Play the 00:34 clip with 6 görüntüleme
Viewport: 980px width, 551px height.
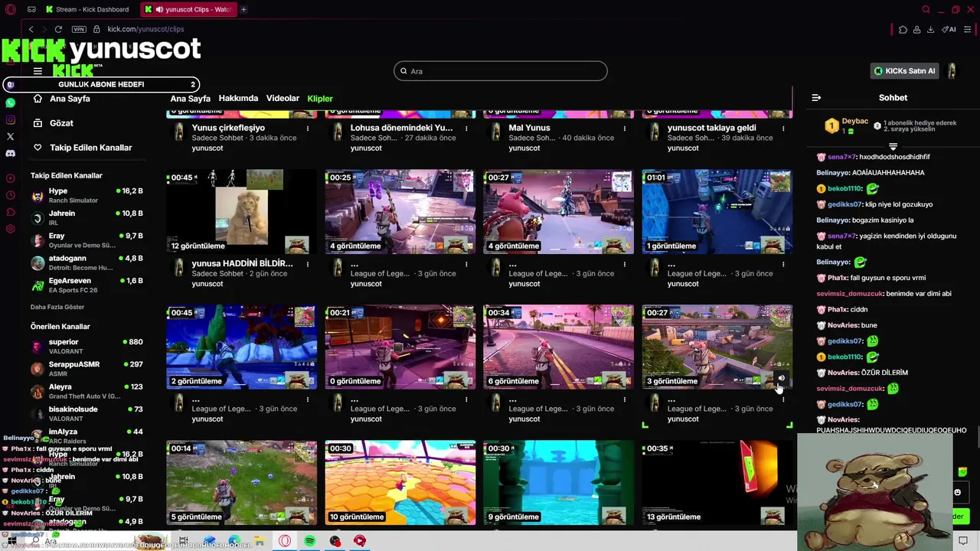click(x=558, y=347)
